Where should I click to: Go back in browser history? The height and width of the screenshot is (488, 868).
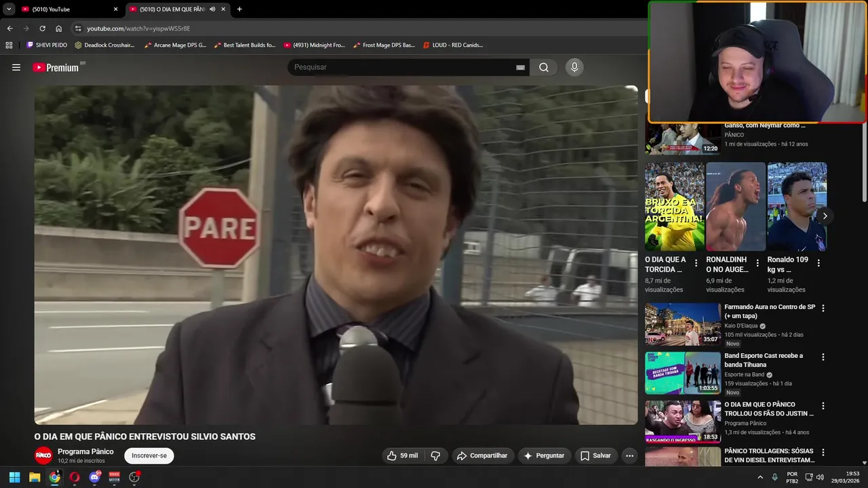(9, 28)
